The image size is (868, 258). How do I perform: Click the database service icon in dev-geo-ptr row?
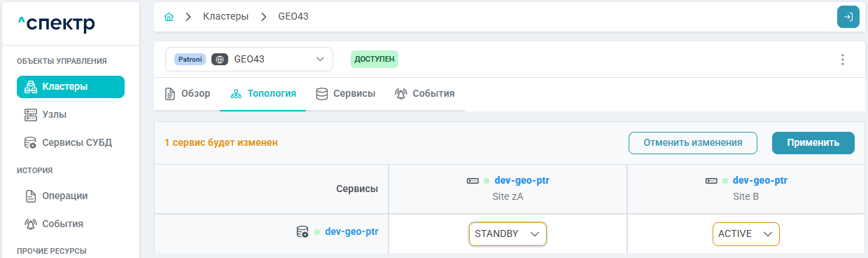[x=302, y=231]
